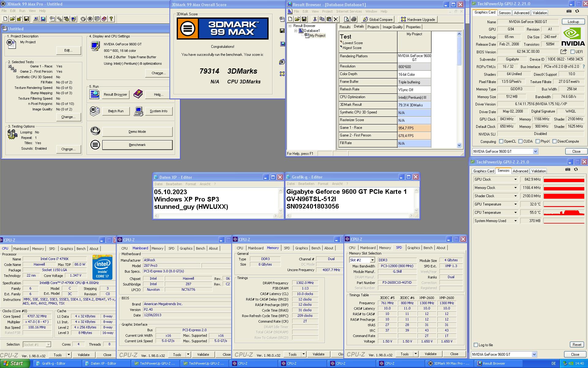Toggle CUDA checkbox in GPU-Z

[x=520, y=141]
